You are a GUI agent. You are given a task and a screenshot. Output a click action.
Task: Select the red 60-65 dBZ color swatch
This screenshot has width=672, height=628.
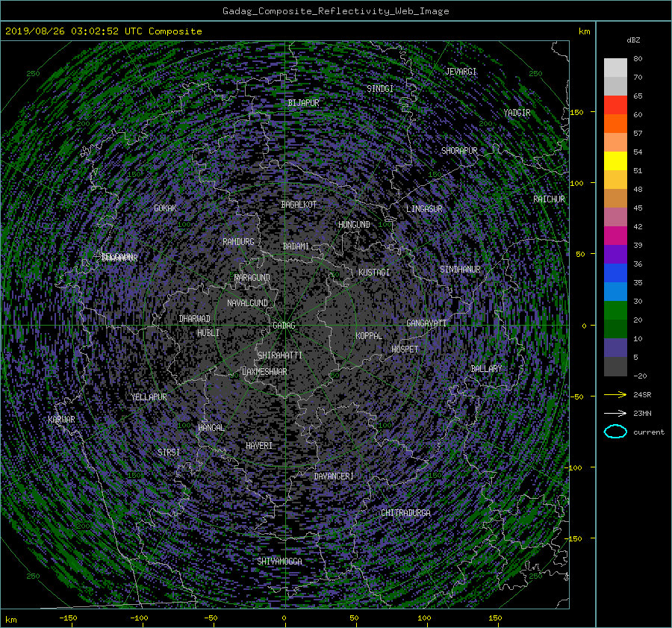pos(615,105)
